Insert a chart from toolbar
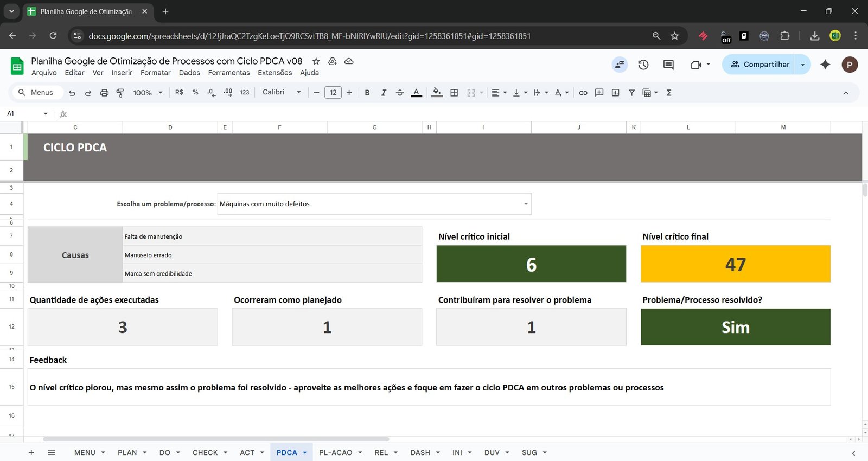This screenshot has width=868, height=461. (615, 93)
